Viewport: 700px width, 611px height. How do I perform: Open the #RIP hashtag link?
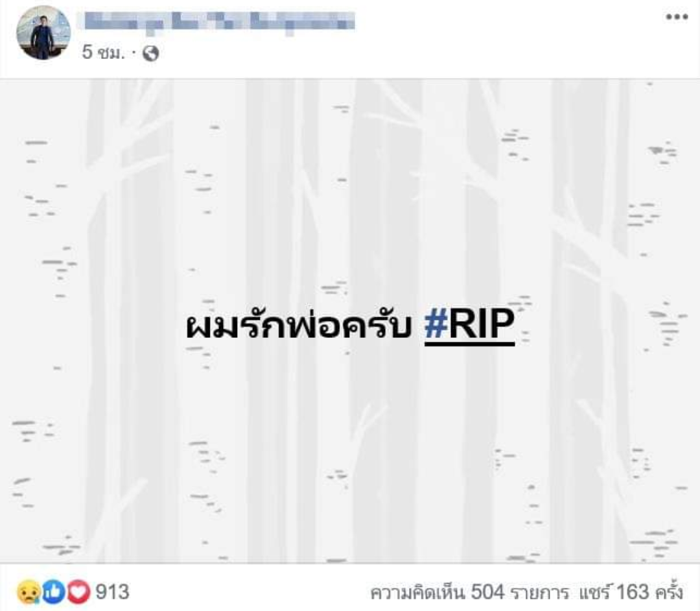click(469, 324)
